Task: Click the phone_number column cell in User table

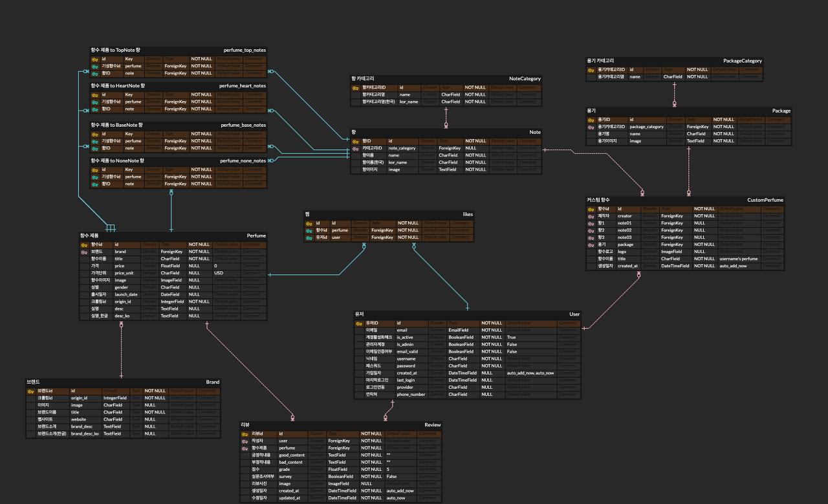Action: 411,394
